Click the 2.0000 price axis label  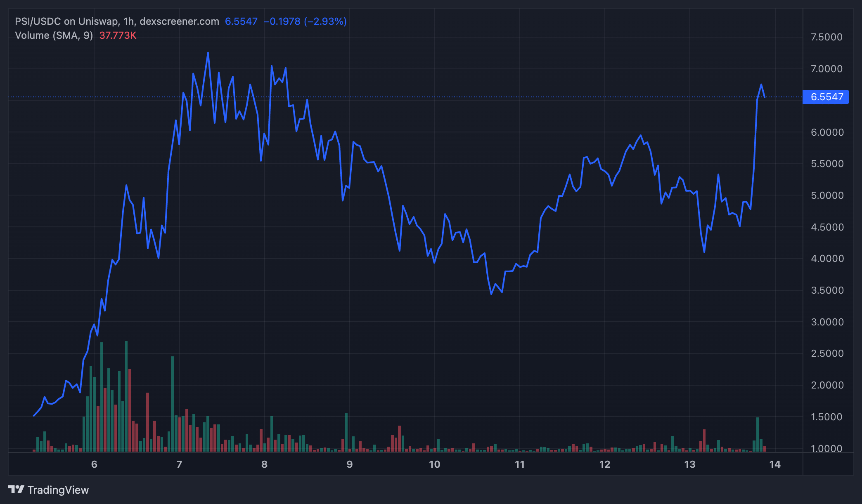[826, 385]
